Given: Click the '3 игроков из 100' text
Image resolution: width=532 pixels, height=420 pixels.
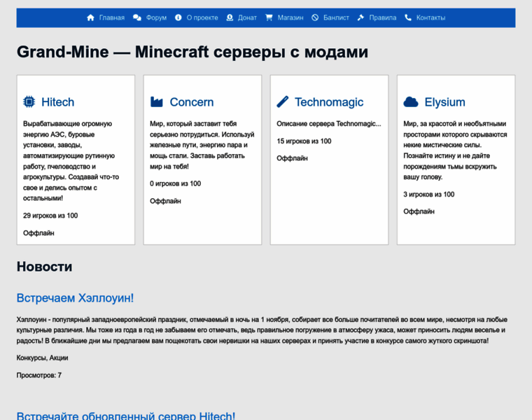Looking at the screenshot, I should click(x=429, y=195).
